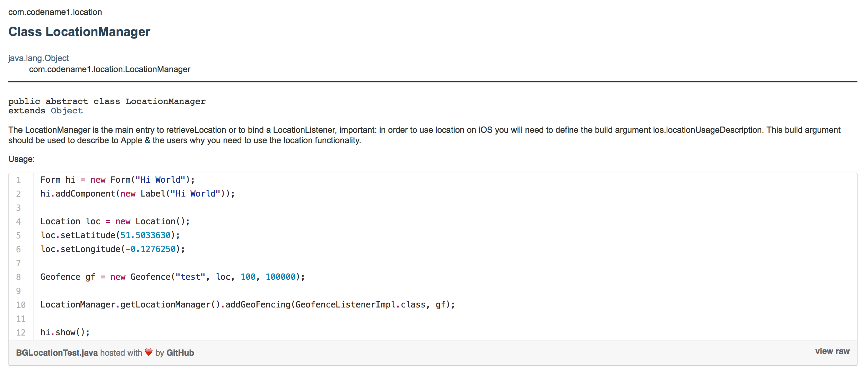Viewport: 868px width, 373px height.
Task: Select line number 10 in the gist
Action: [x=21, y=305]
